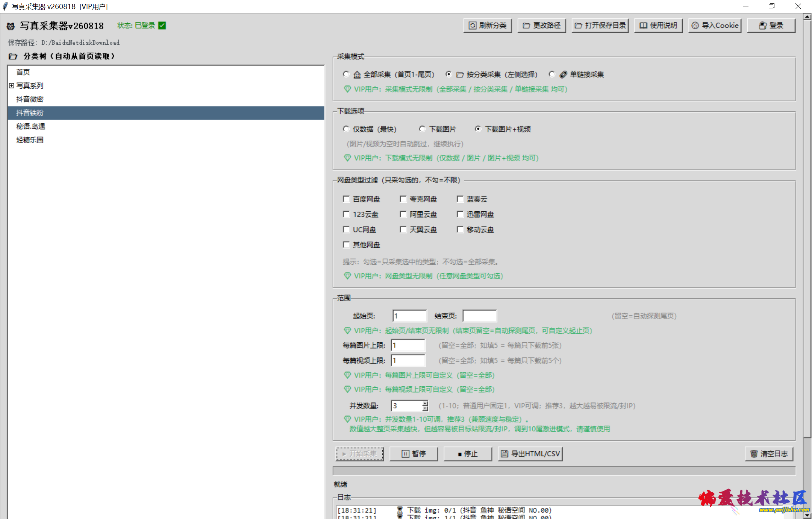This screenshot has width=812, height=519.
Task: Tick the 天翼云盘 checkbox
Action: pos(403,229)
